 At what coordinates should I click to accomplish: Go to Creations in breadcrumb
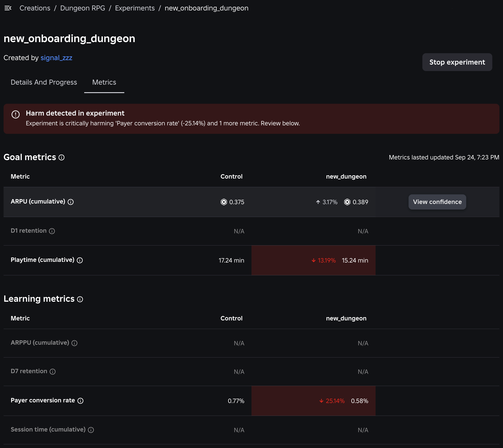(x=35, y=8)
